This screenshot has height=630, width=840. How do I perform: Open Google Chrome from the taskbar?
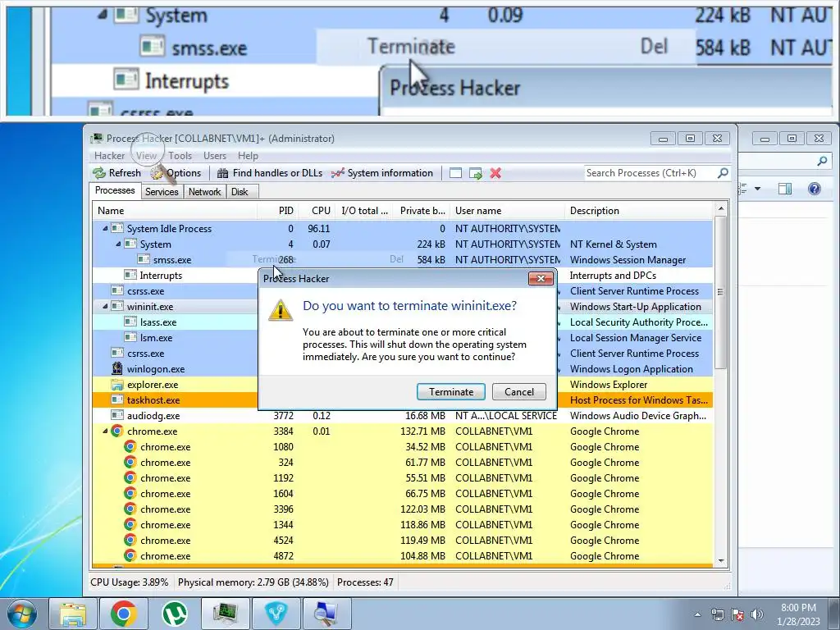[124, 614]
